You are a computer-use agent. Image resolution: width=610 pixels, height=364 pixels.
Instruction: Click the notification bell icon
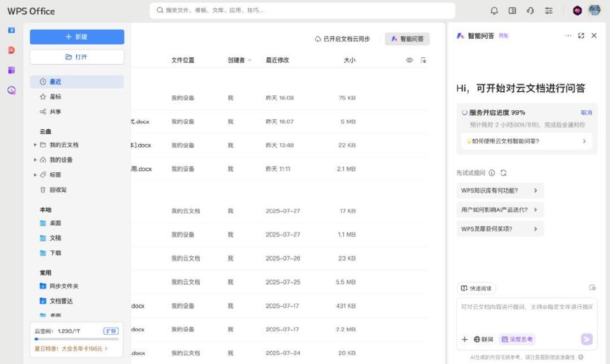click(x=494, y=11)
